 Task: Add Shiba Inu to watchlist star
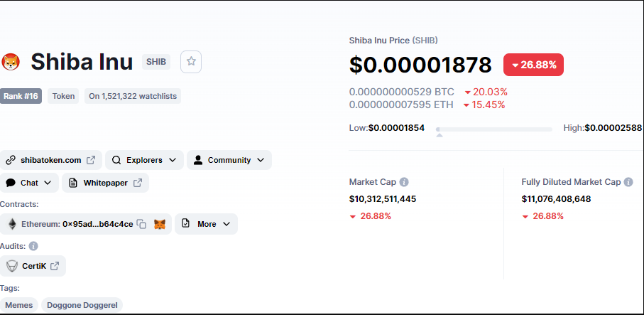click(x=191, y=62)
